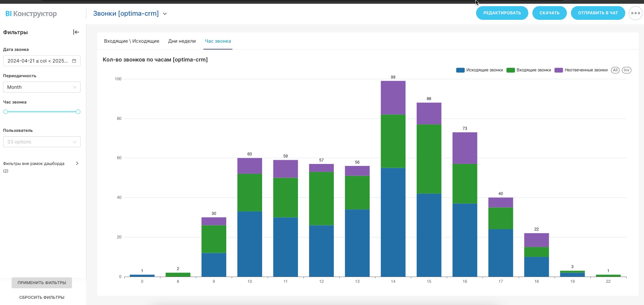Open the dashboard title dropdown arrow

[x=165, y=14]
